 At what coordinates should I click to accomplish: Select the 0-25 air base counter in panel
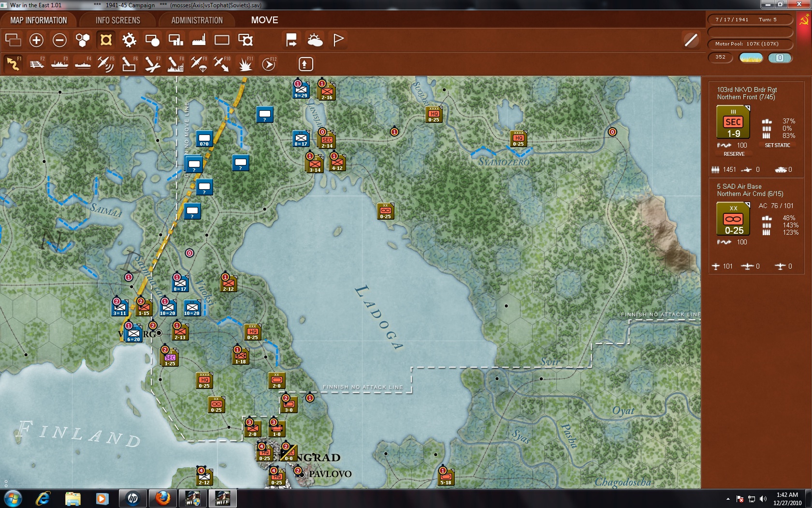coord(733,219)
